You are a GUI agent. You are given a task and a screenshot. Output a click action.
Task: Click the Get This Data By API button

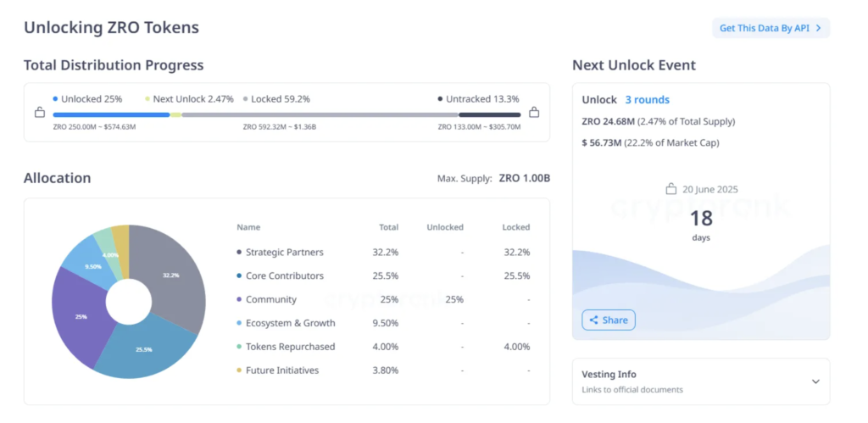pyautogui.click(x=771, y=28)
